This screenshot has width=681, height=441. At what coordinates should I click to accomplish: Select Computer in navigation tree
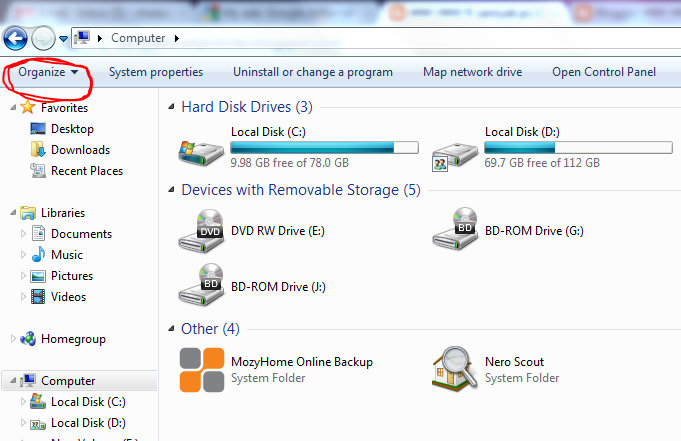68,381
